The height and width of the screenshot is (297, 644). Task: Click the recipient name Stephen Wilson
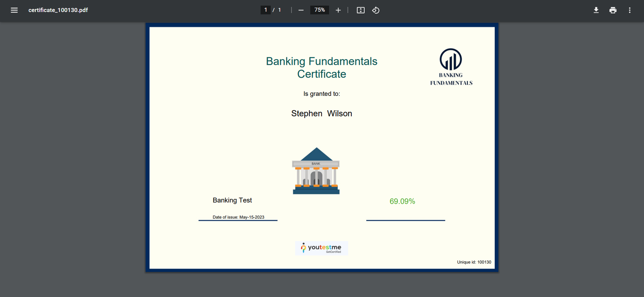(x=322, y=113)
